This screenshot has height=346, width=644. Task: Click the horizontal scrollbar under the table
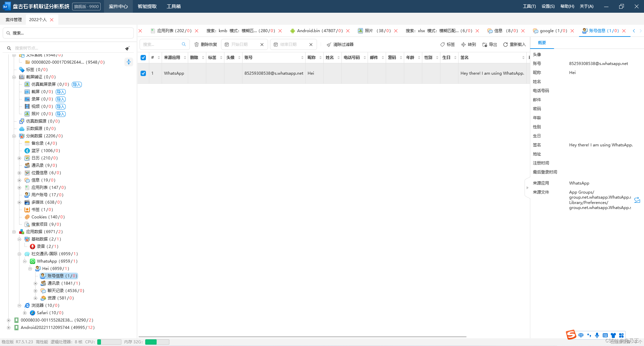(x=303, y=337)
